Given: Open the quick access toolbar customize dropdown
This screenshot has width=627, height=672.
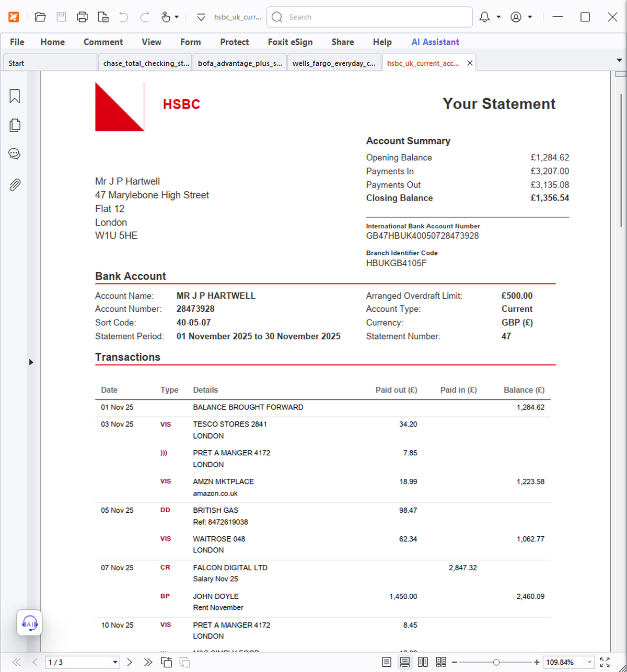Looking at the screenshot, I should [201, 17].
